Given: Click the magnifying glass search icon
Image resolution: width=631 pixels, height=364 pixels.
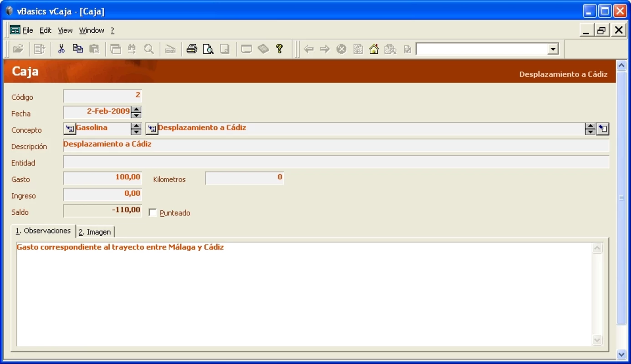Looking at the screenshot, I should (148, 49).
